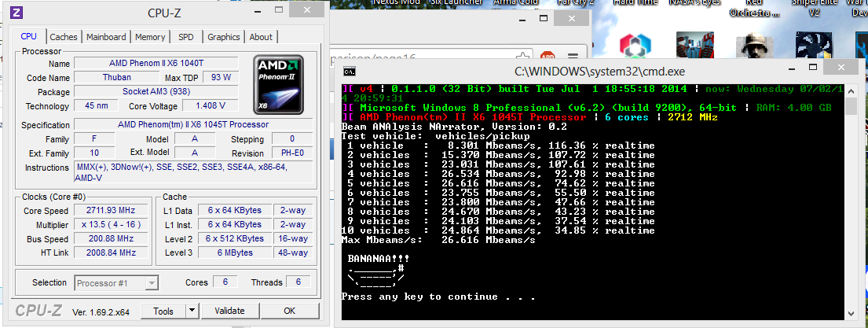Click the Max TDP value 93 W
Viewport: 868px width, 328px height.
coord(221,78)
